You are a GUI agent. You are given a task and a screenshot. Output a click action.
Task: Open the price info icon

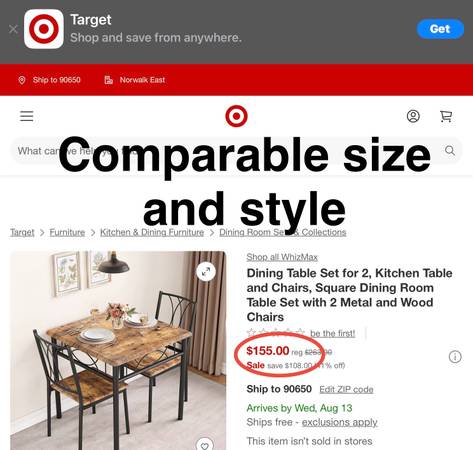coord(455,357)
